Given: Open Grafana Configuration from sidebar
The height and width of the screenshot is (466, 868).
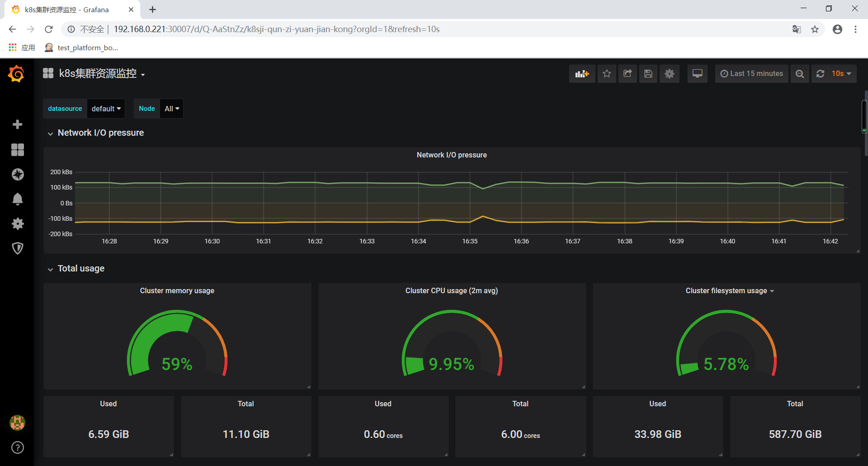Looking at the screenshot, I should pyautogui.click(x=17, y=223).
